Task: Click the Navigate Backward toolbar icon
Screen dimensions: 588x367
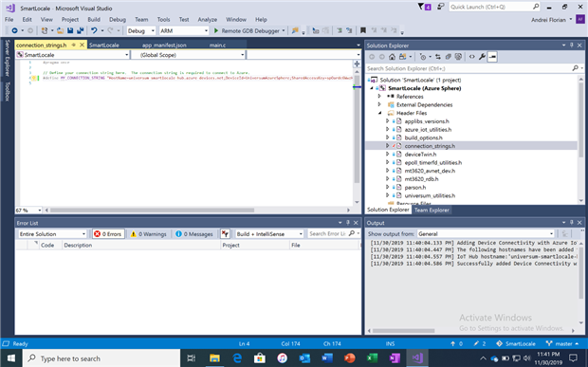Action: pyautogui.click(x=14, y=30)
